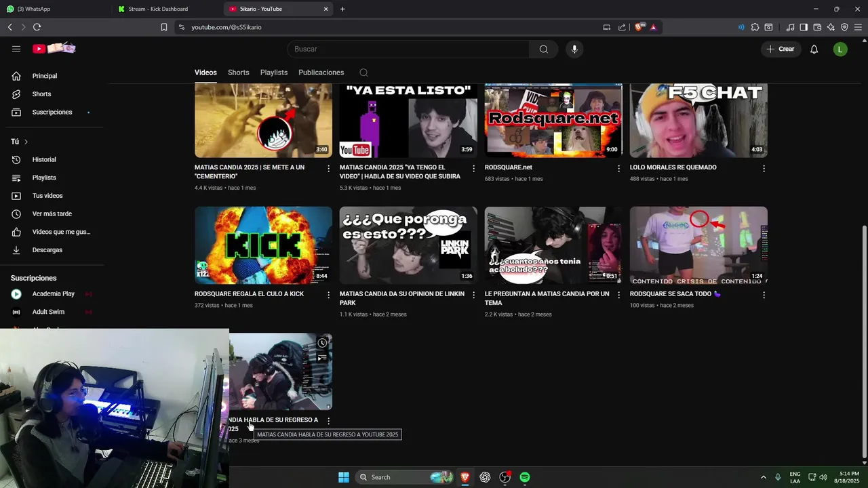
Task: Focus the Buscar search field
Action: click(408, 49)
